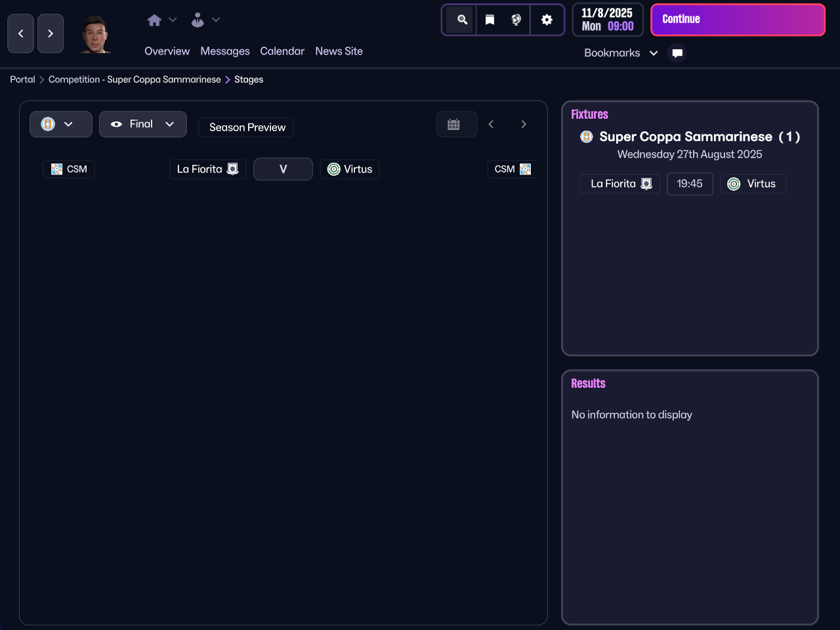840x630 pixels.
Task: Click the Portal breadcrumb link
Action: tap(22, 79)
